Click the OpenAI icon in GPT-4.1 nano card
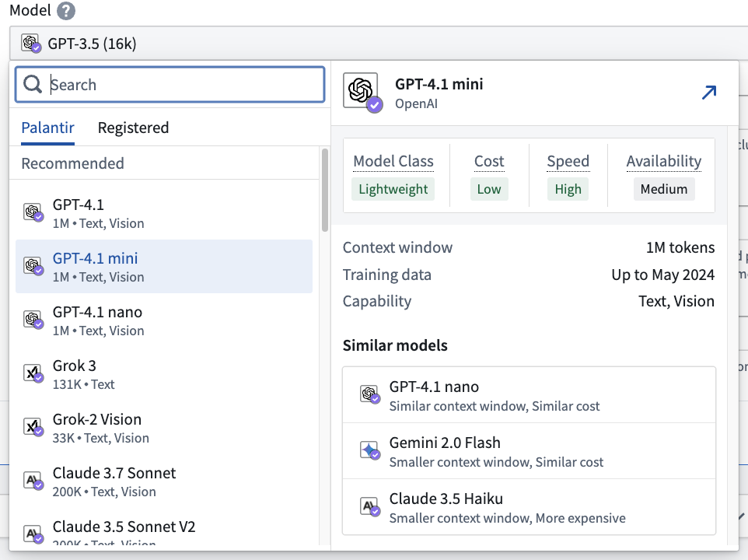Screen dimensions: 748x560 point(369,394)
